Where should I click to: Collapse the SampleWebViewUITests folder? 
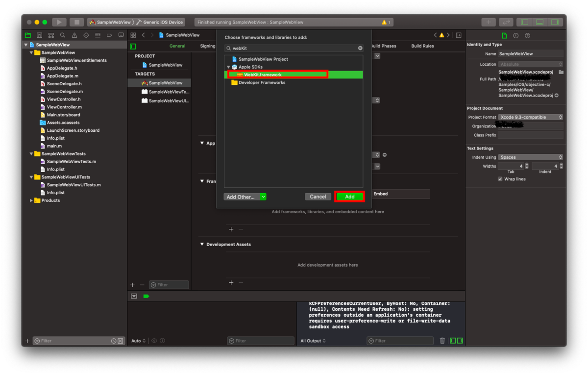coord(31,177)
